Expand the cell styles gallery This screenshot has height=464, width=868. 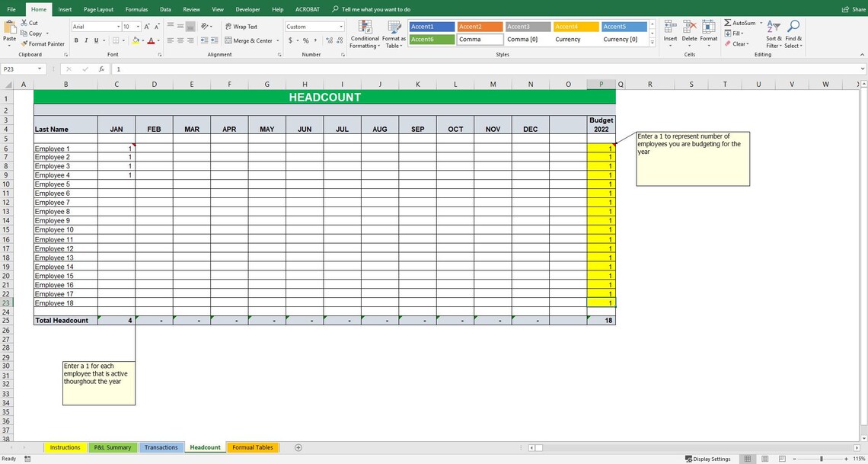652,43
